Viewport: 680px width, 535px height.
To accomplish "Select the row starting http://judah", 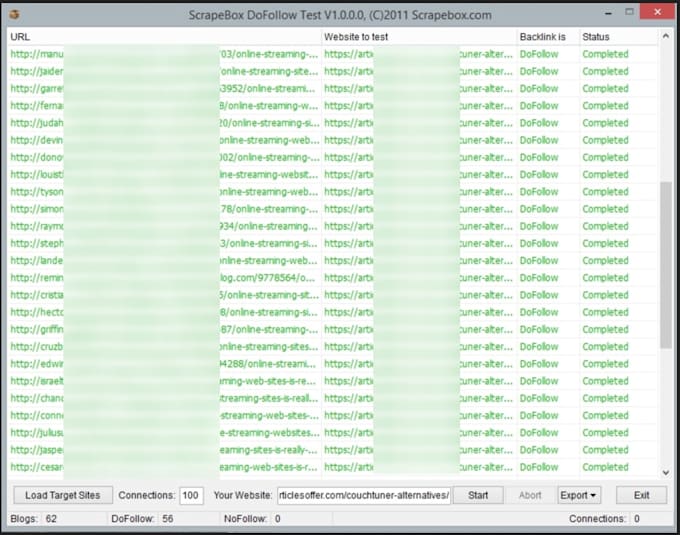I will click(333, 123).
